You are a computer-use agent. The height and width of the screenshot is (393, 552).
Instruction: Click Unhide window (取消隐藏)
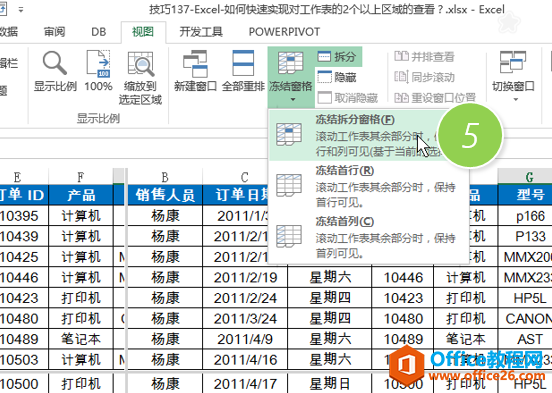348,98
